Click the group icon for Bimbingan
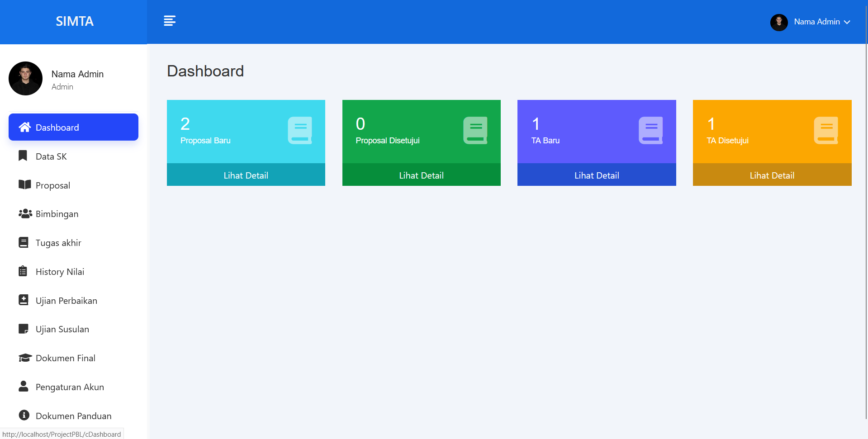This screenshot has width=868, height=439. coord(25,213)
